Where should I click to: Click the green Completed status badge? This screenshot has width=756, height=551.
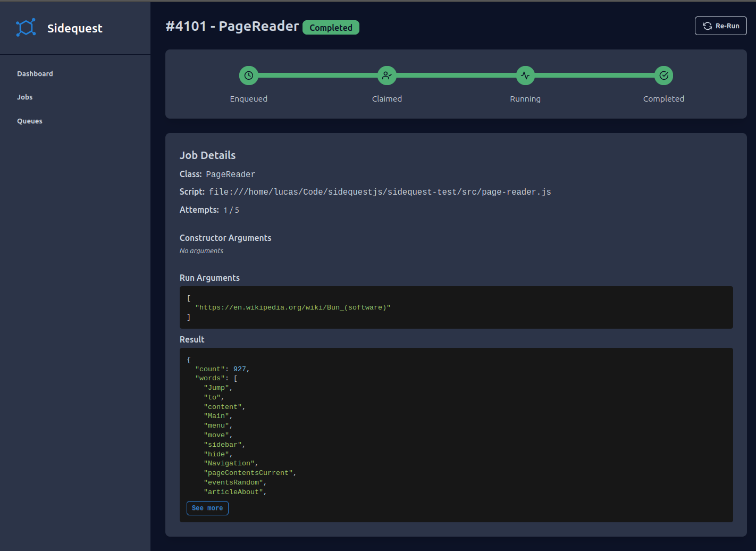[331, 28]
